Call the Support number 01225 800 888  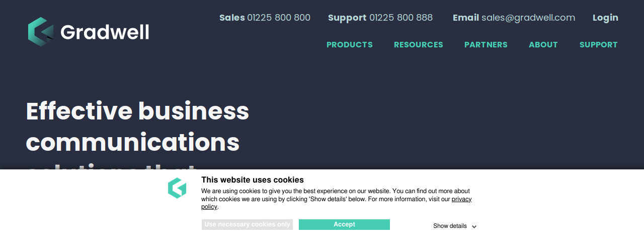(x=401, y=18)
